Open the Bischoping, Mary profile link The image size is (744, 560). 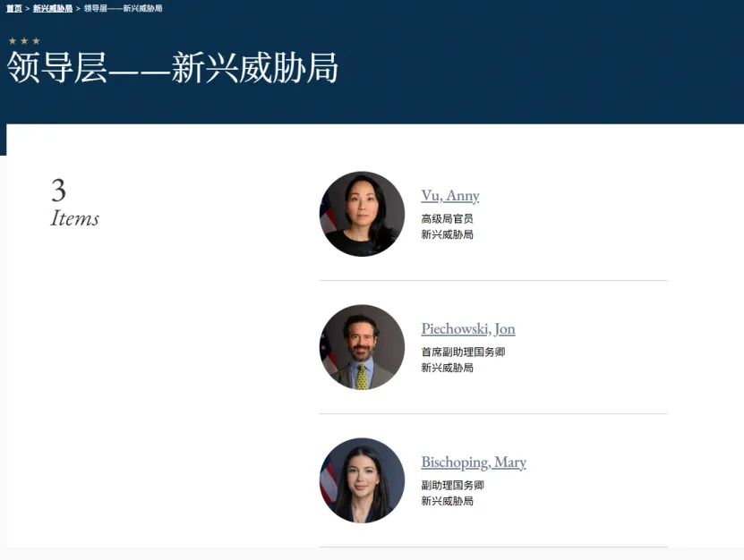pos(473,462)
